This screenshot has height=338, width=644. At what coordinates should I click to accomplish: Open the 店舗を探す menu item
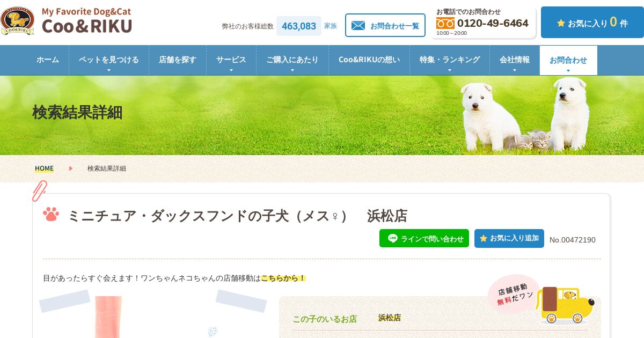[x=178, y=60]
